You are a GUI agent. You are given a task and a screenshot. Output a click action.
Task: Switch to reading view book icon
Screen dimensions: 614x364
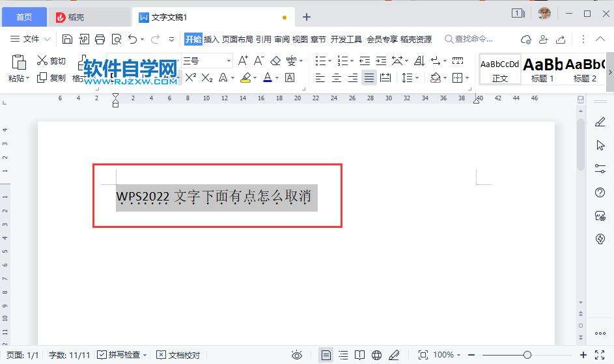tap(359, 355)
